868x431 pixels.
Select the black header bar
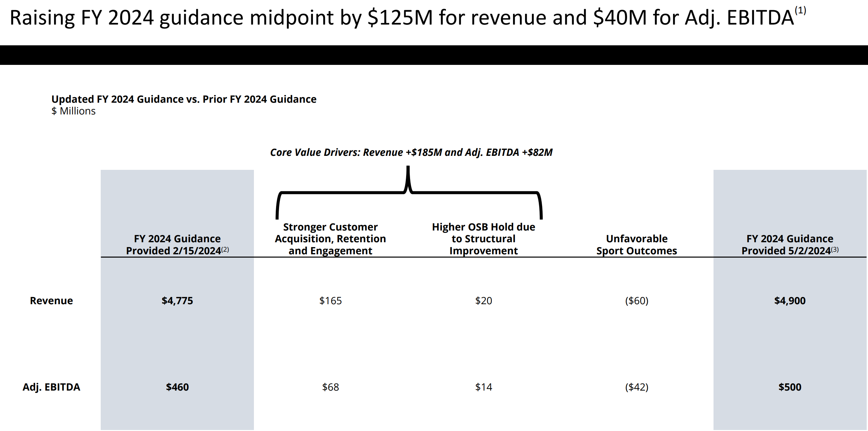[434, 55]
